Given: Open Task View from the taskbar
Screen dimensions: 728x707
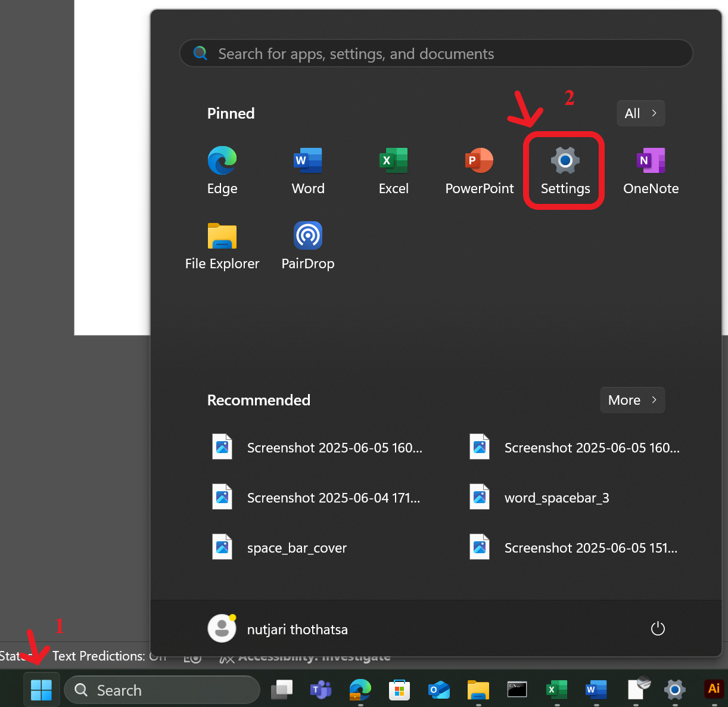Looking at the screenshot, I should click(x=282, y=690).
